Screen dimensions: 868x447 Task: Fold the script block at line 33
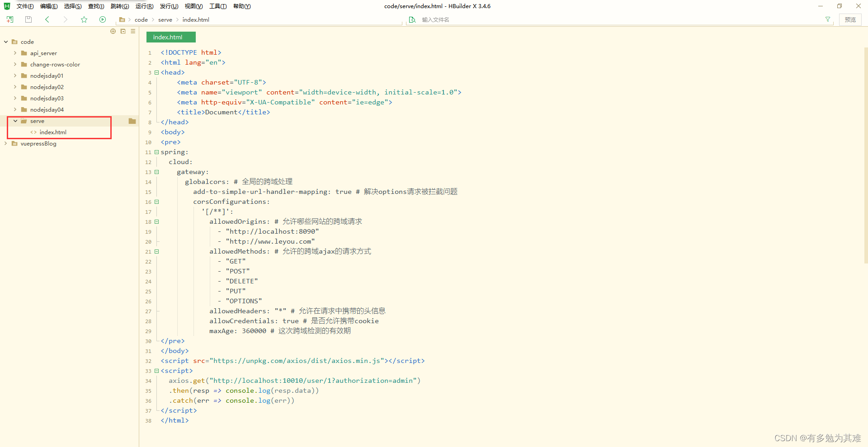coord(157,371)
